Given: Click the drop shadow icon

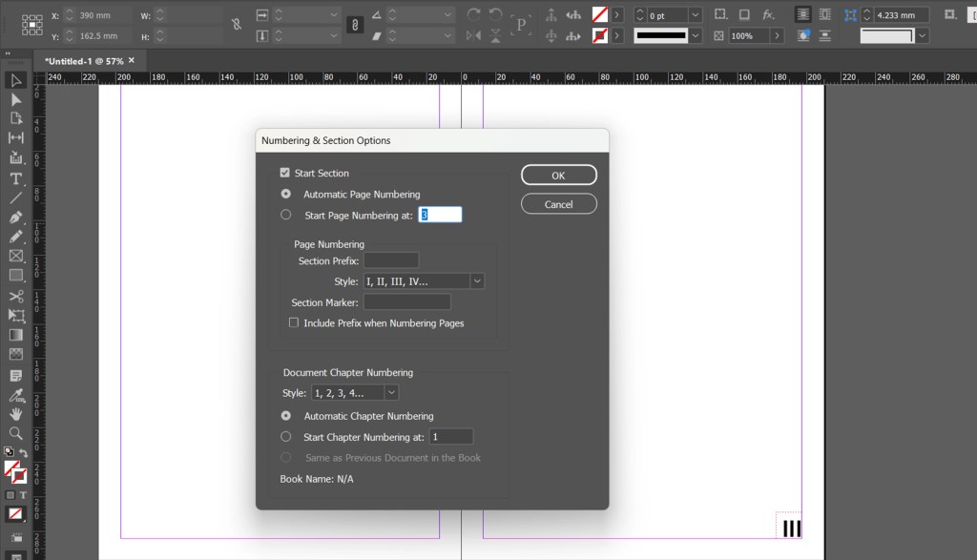Looking at the screenshot, I should tap(744, 14).
